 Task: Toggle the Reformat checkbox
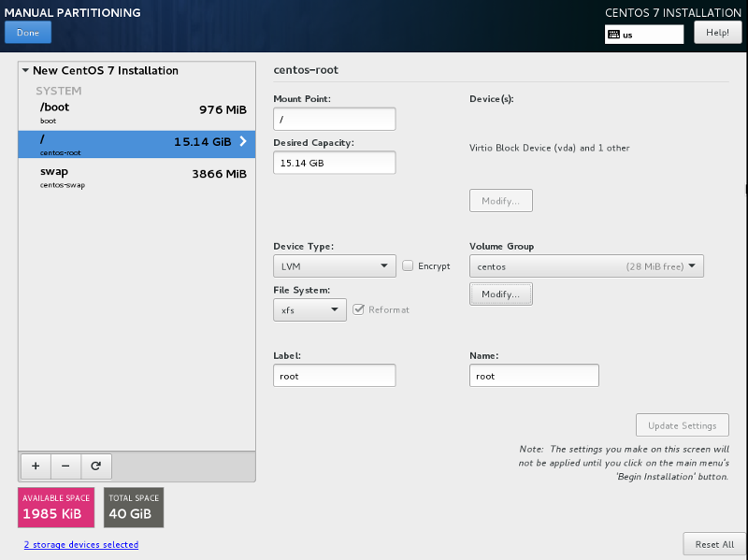(x=361, y=309)
